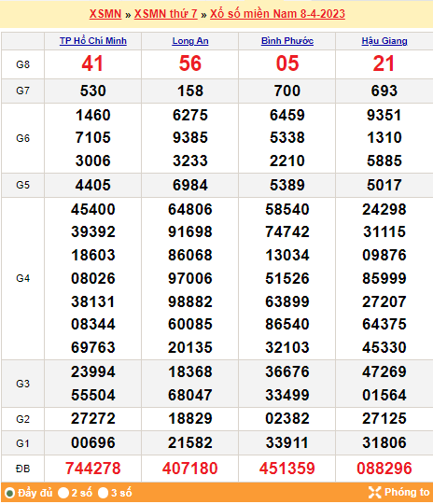Open the Hậu Giang column link
The image size is (433, 504).
(384, 41)
